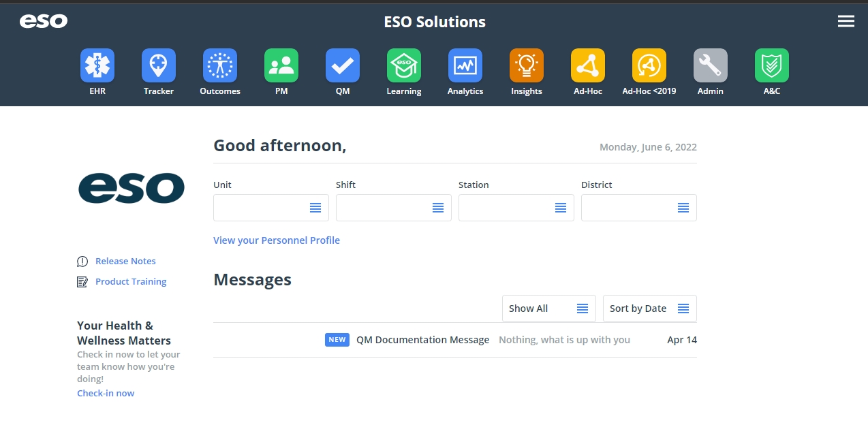Open the Release Notes link
The height and width of the screenshot is (427, 868).
pyautogui.click(x=125, y=262)
